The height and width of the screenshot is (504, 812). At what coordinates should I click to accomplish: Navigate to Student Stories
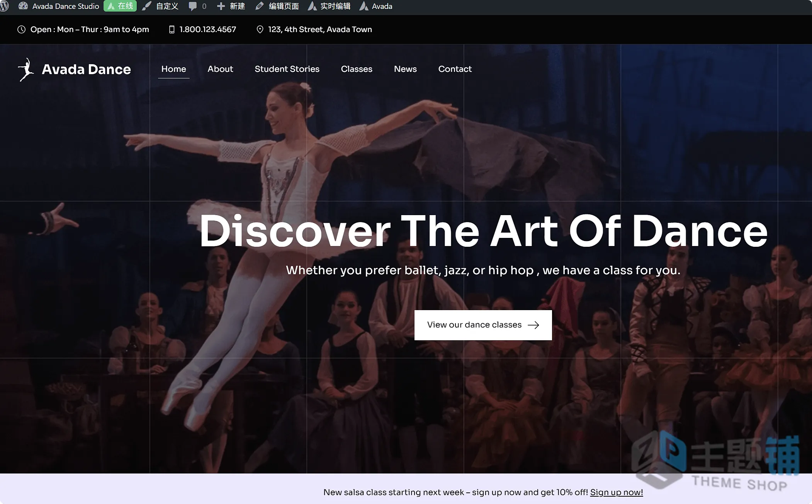click(287, 69)
